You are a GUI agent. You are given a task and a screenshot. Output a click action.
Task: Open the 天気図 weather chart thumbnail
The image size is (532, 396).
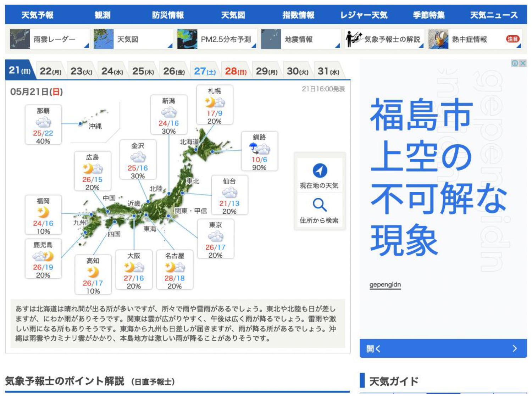click(104, 39)
